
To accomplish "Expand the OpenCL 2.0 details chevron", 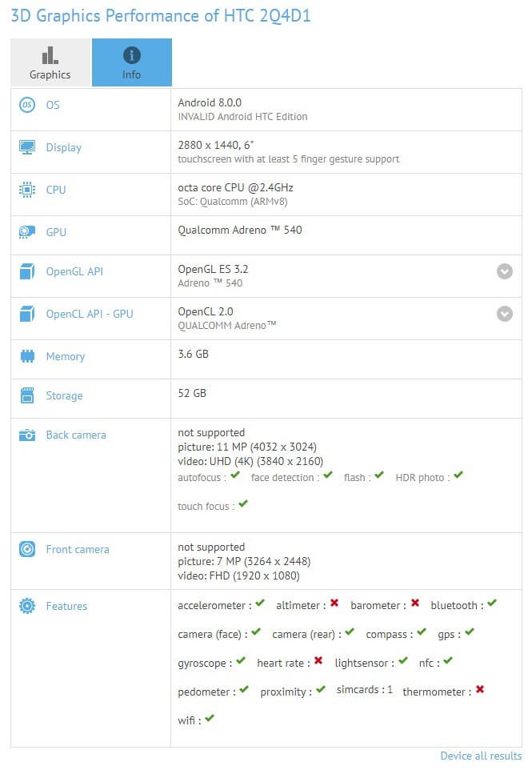I will (x=505, y=314).
